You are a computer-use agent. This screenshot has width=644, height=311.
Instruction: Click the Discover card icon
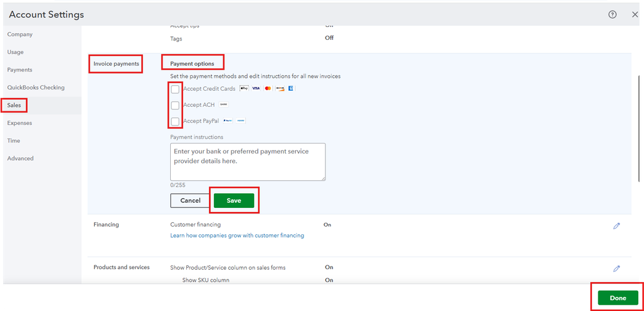[x=280, y=88]
